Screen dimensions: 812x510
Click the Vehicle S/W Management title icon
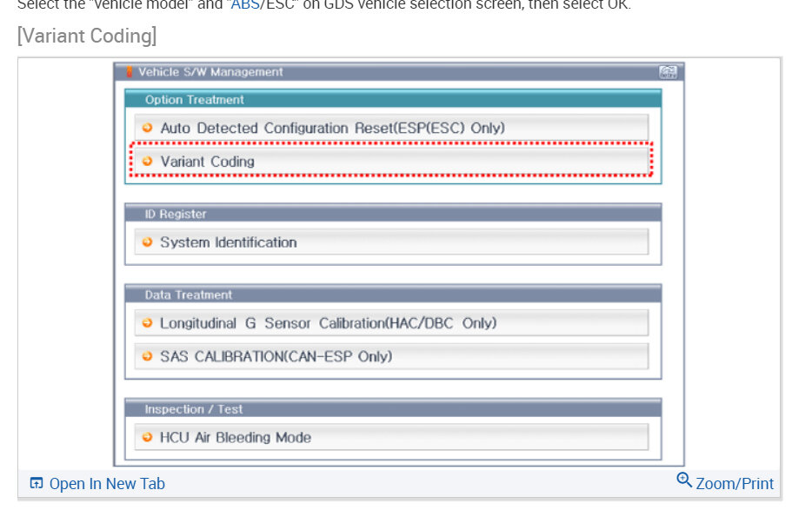pyautogui.click(x=130, y=72)
